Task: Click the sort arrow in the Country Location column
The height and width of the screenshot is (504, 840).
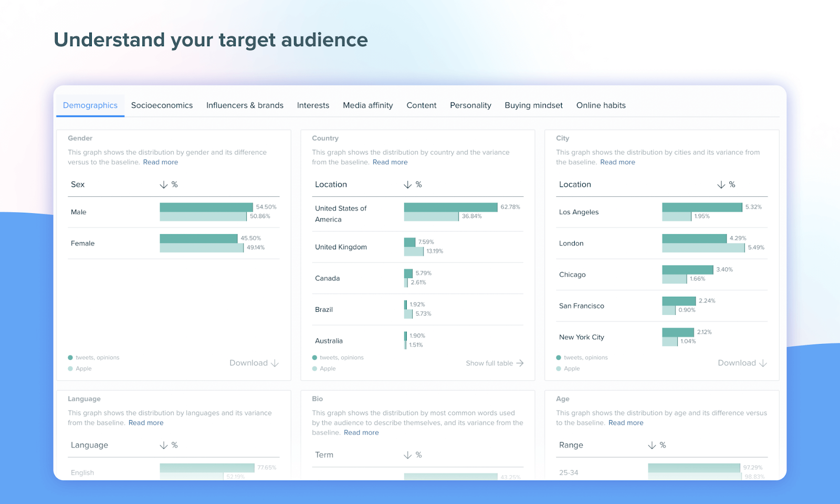Action: [x=407, y=184]
